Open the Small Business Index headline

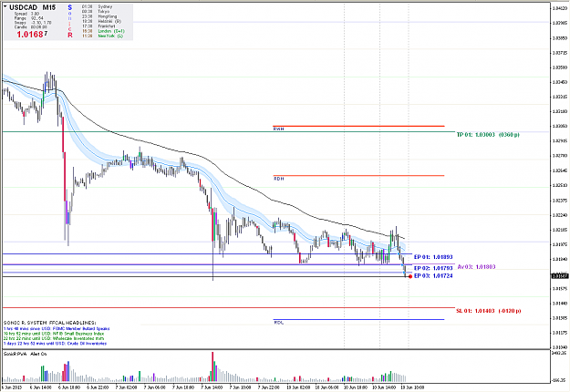(54, 334)
